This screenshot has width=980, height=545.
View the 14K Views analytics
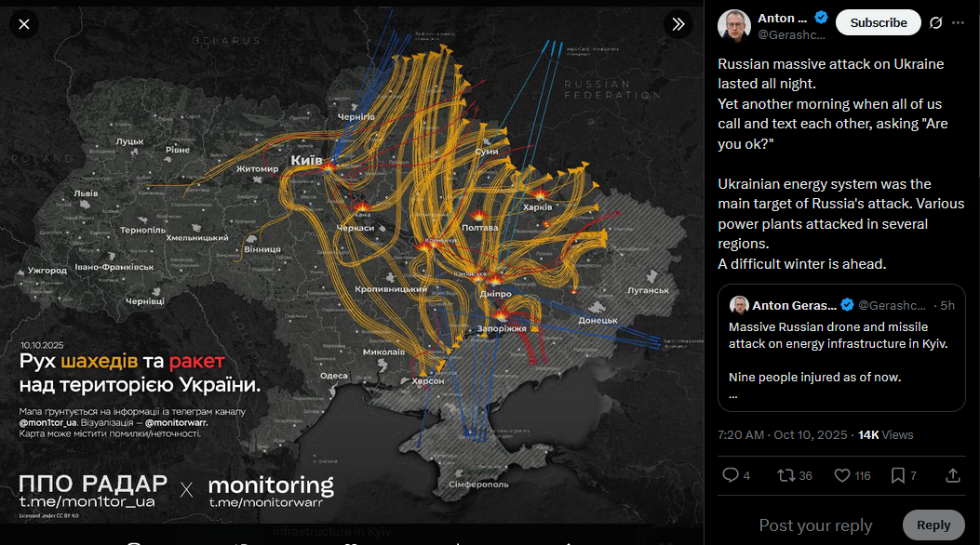point(886,434)
